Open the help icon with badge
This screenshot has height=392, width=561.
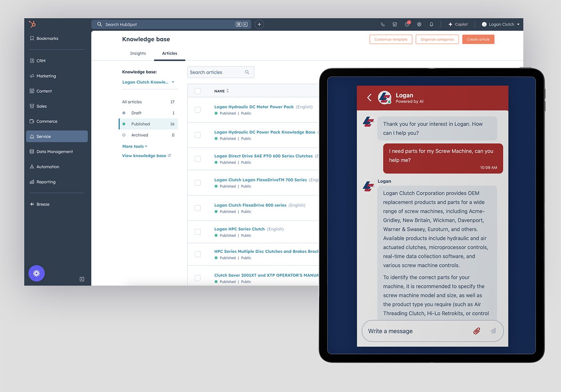coord(407,24)
